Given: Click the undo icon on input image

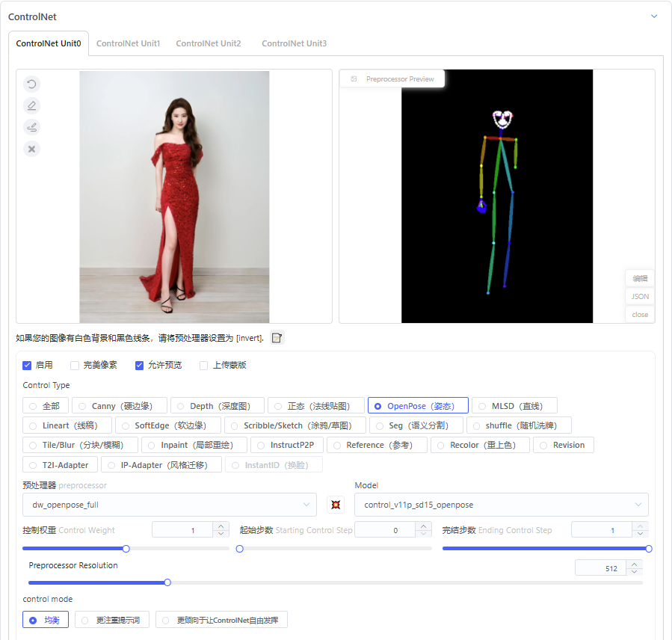Looking at the screenshot, I should tap(31, 84).
